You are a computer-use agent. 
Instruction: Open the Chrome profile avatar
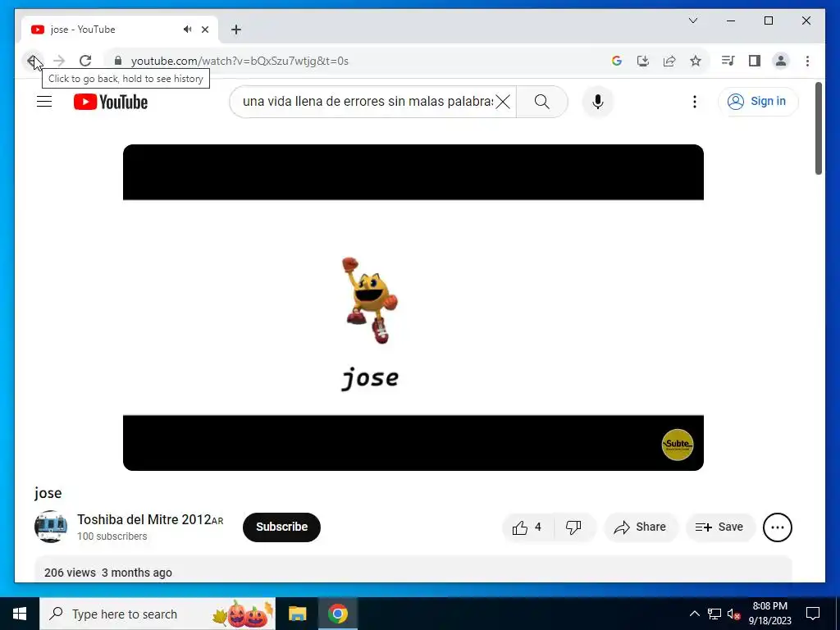[781, 61]
